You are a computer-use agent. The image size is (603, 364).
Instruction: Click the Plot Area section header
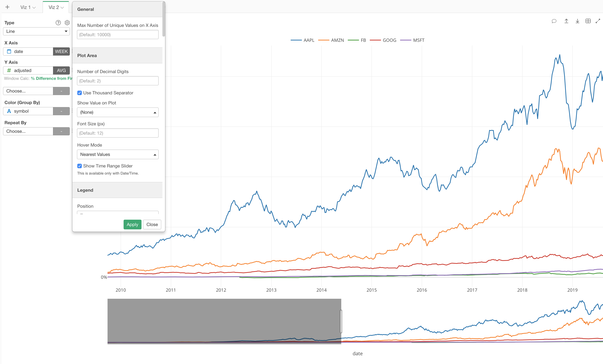click(x=117, y=56)
